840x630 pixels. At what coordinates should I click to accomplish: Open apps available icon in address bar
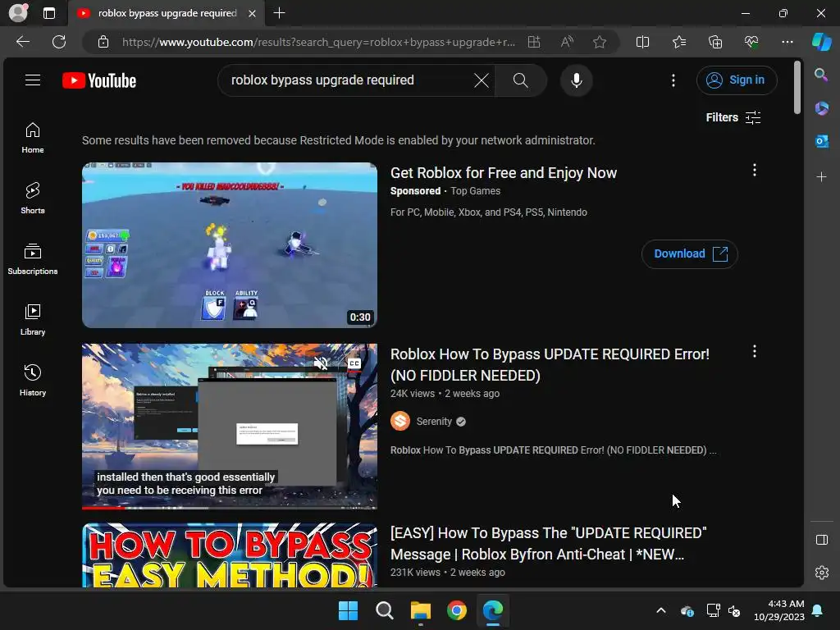[534, 42]
